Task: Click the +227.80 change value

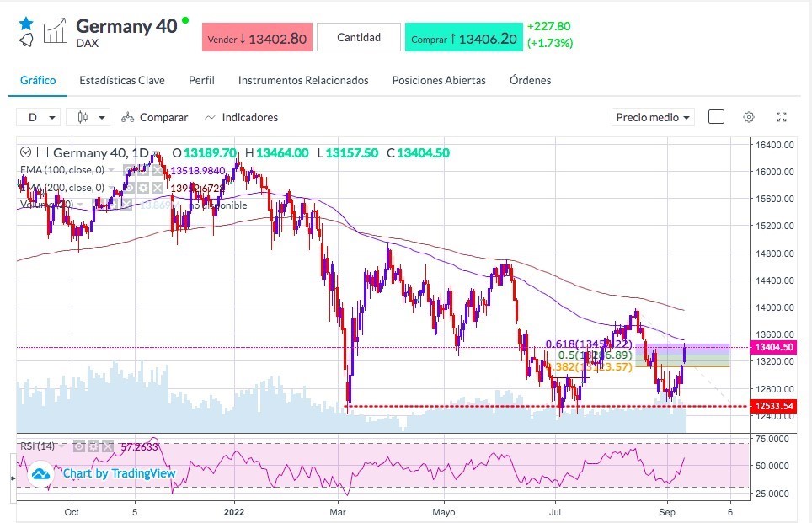Action: click(549, 26)
